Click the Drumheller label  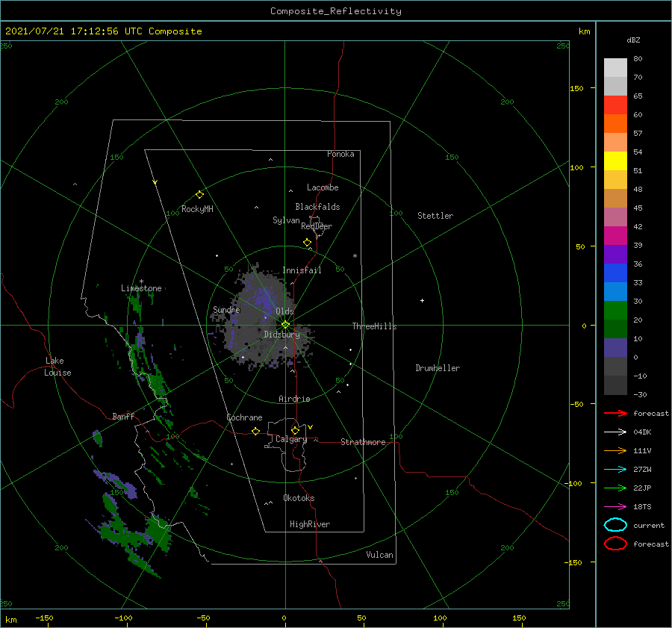tap(438, 368)
